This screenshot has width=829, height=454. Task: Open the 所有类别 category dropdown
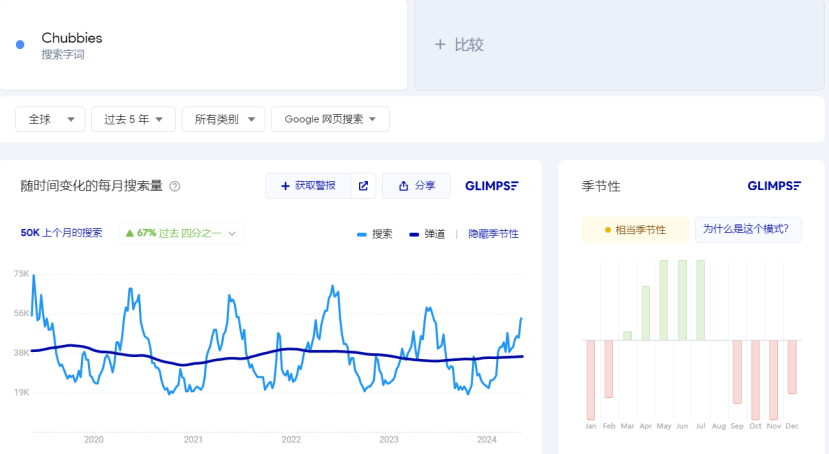point(224,119)
